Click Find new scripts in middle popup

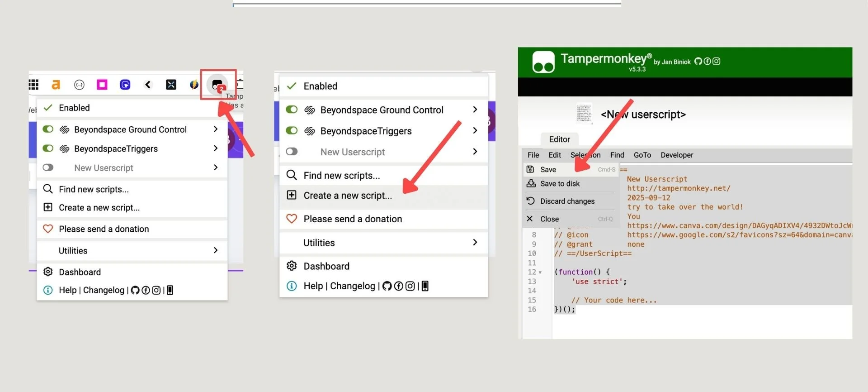coord(384,175)
